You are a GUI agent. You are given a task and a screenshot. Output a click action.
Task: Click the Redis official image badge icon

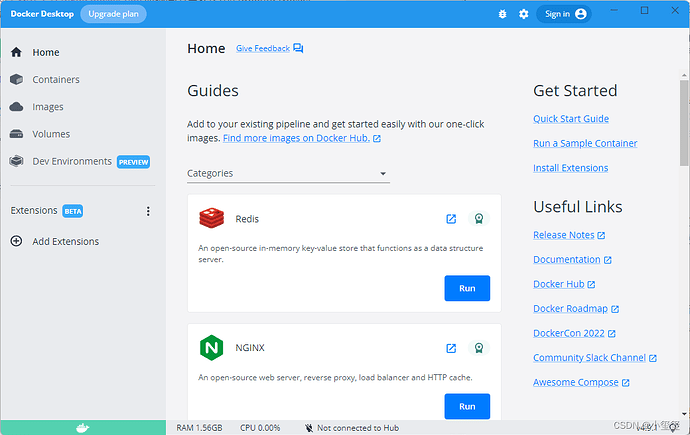coord(479,219)
